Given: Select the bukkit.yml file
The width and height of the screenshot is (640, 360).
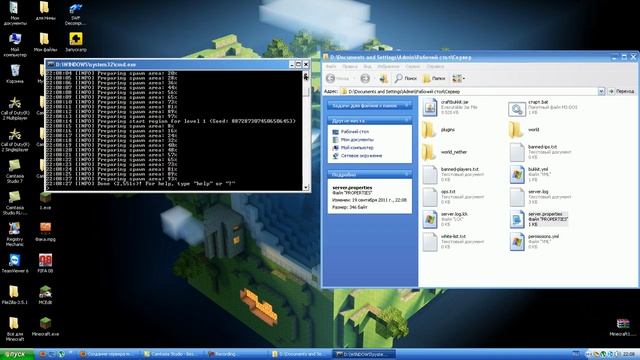Looking at the screenshot, I should click(x=530, y=174).
